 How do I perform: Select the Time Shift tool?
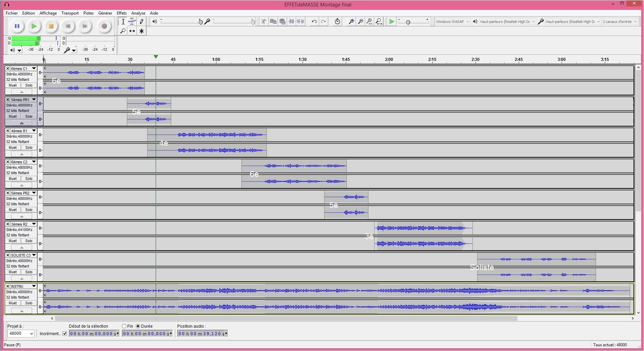coord(132,31)
